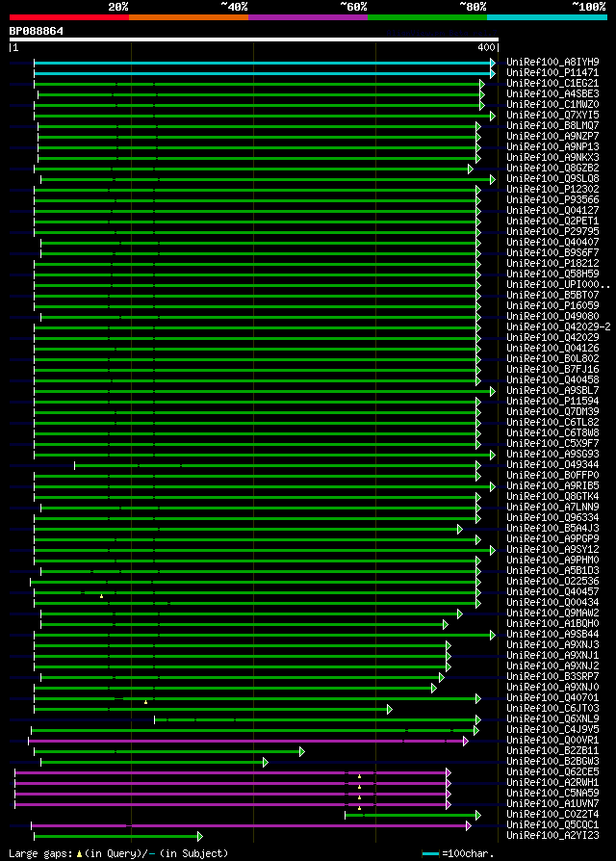616x861 pixels.
Task: Select the UniRef100_A9RIB5 label
Action: (552, 485)
